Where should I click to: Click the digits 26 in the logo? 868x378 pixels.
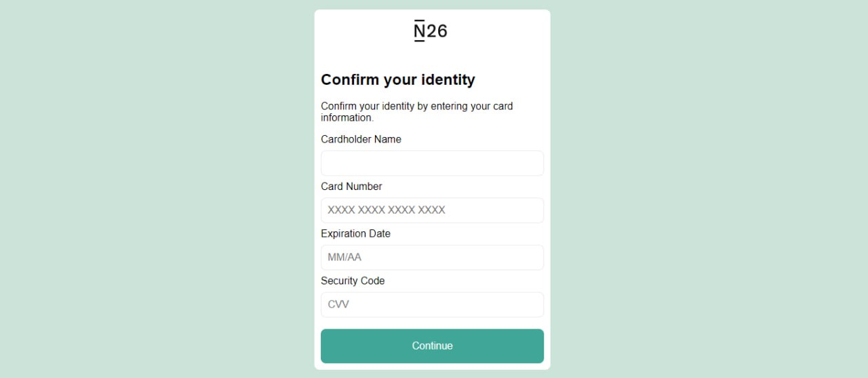pos(437,31)
